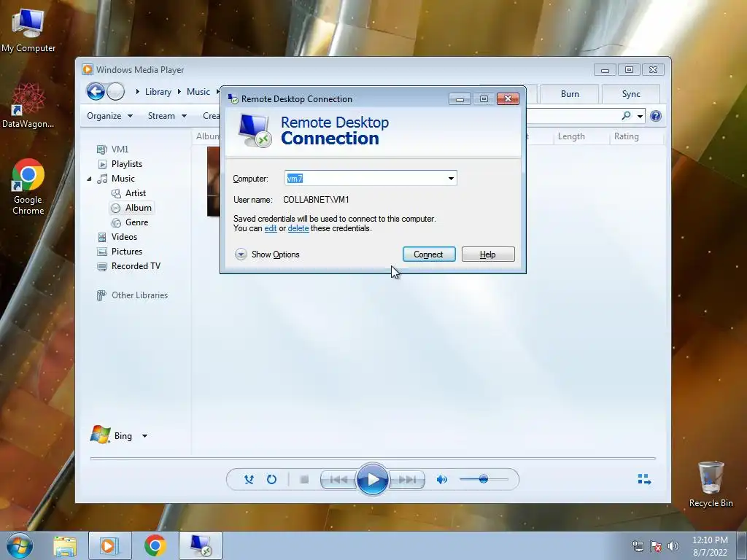Select Remote Desktop Connection taskbar icon

click(x=201, y=546)
